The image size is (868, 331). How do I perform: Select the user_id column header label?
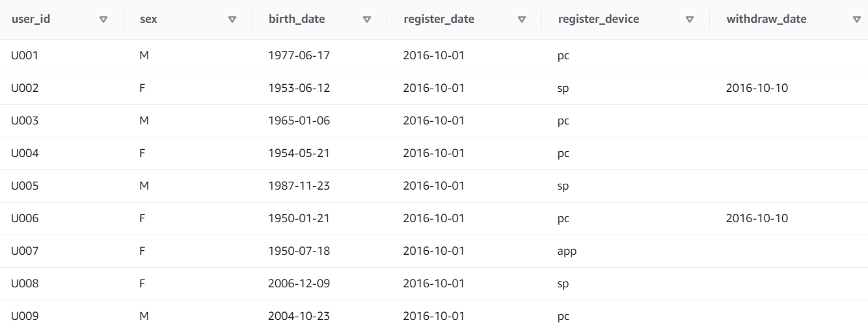tap(31, 19)
